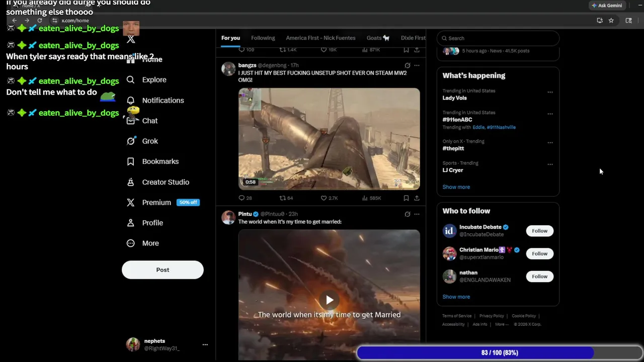Open Ads info footer link

coord(479,324)
